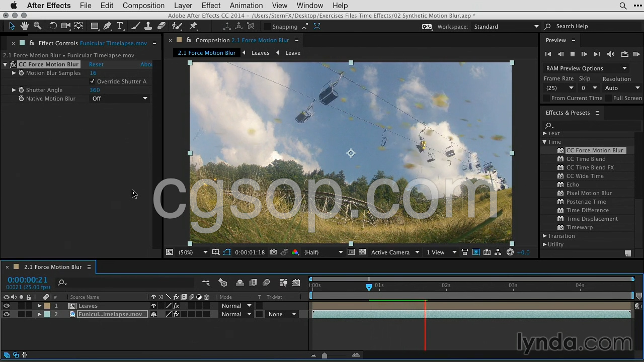The width and height of the screenshot is (644, 362).
Task: Select the Pen tool
Action: click(x=107, y=26)
